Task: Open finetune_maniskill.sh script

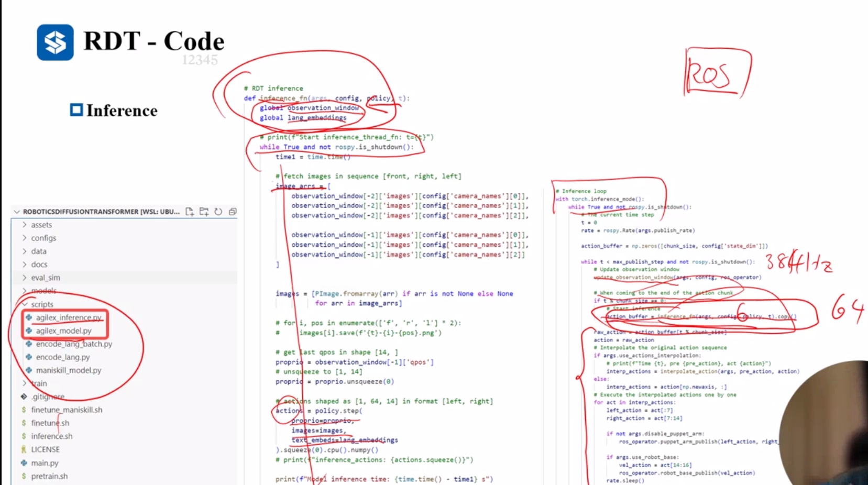Action: click(67, 410)
